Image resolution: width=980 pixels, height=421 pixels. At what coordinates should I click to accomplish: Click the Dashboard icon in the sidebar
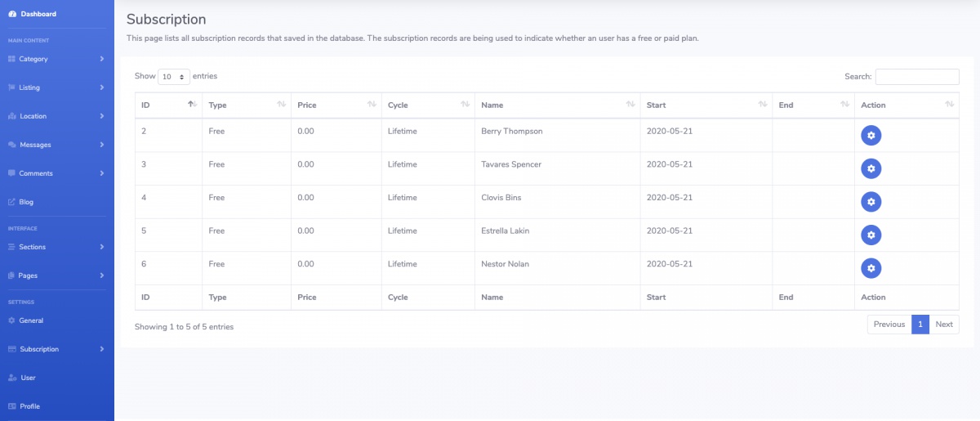11,14
